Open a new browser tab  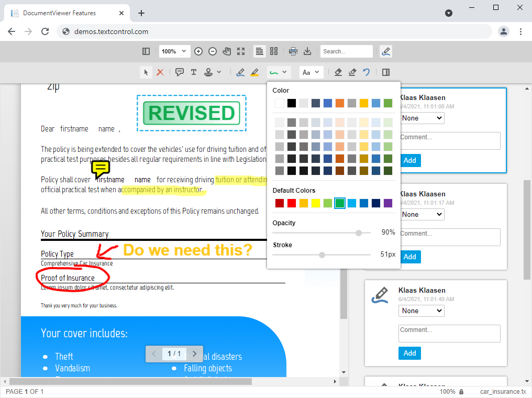[x=141, y=13]
